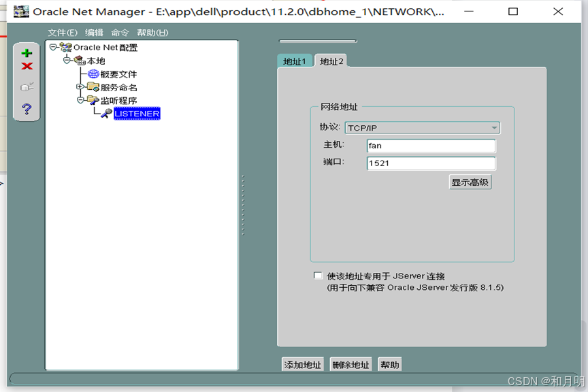Select the LISTENER tree item

[137, 114]
